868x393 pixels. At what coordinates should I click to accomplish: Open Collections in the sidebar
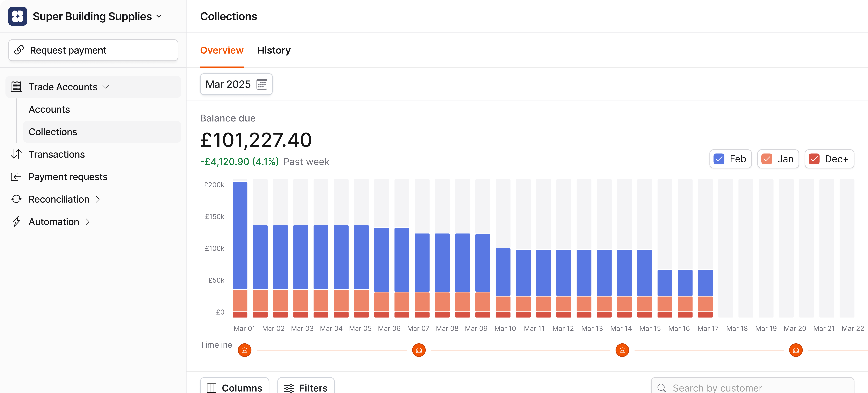(x=102, y=132)
